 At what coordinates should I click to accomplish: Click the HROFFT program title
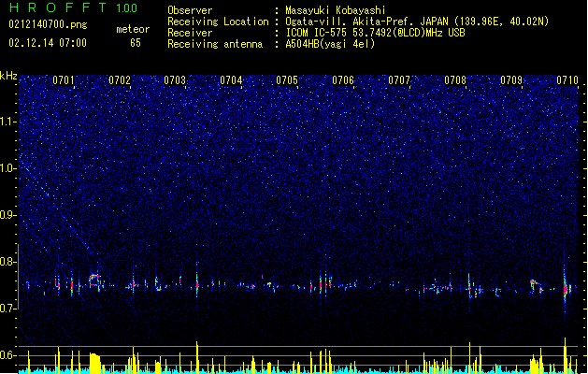[58, 7]
